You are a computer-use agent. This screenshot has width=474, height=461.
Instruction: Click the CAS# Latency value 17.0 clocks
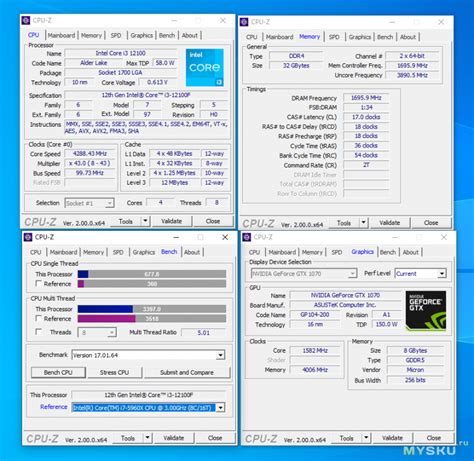click(x=366, y=117)
